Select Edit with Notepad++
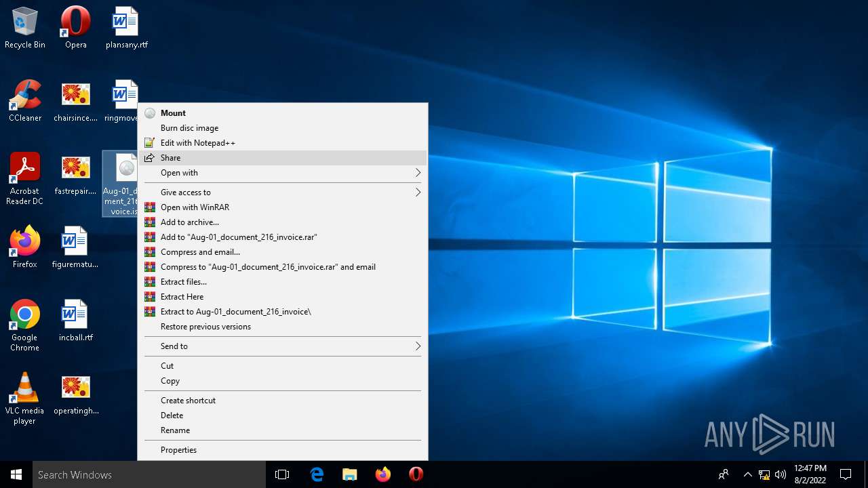This screenshot has height=488, width=868. [283, 143]
